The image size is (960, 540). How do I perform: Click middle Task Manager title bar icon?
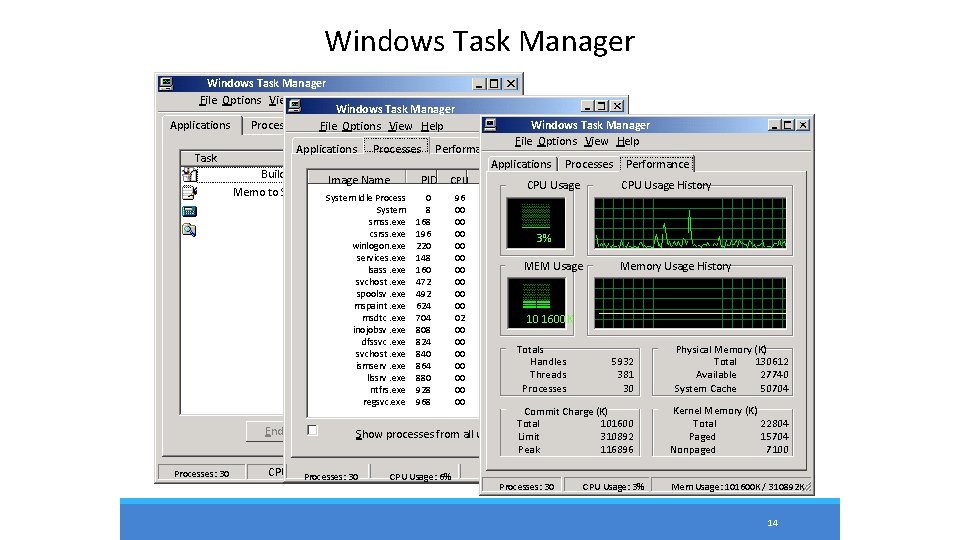click(x=294, y=107)
